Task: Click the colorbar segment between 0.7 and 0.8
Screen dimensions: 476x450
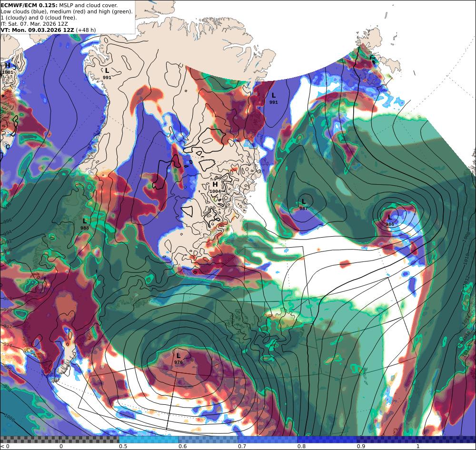Action: [x=268, y=440]
